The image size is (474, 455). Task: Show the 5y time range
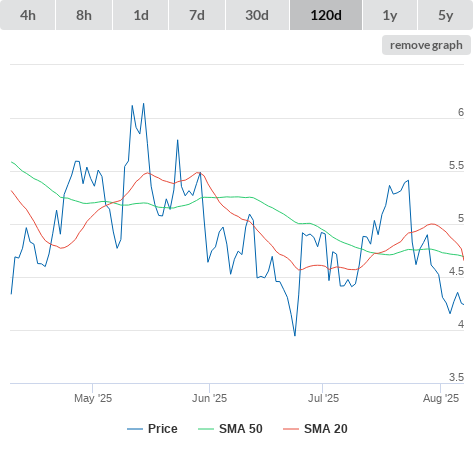point(445,15)
